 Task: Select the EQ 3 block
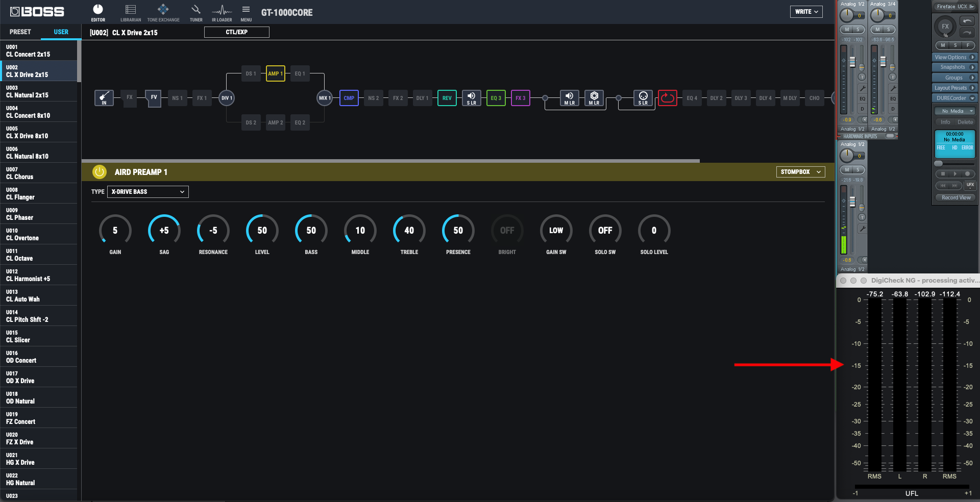[x=496, y=98]
